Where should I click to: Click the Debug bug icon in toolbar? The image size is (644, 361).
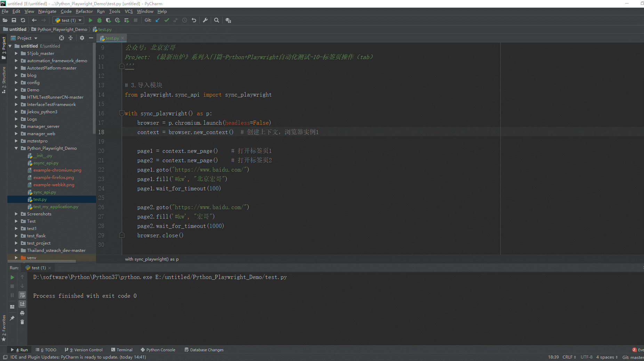99,20
